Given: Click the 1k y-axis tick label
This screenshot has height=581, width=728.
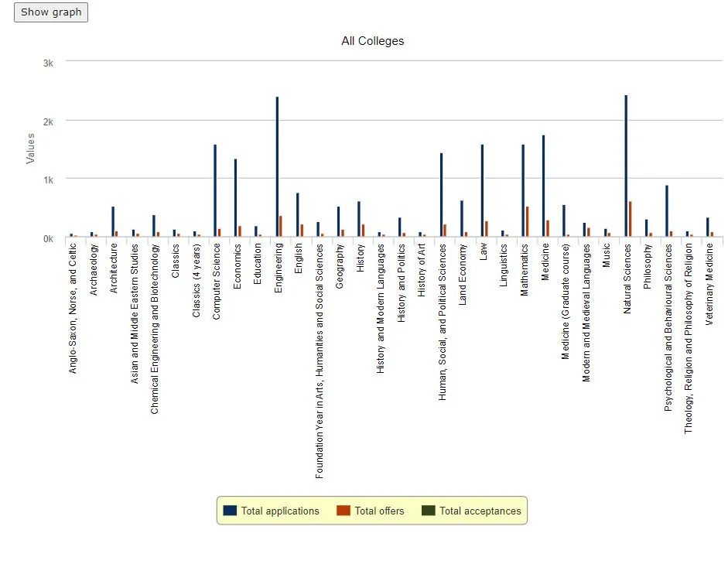Looking at the screenshot, I should point(48,180).
